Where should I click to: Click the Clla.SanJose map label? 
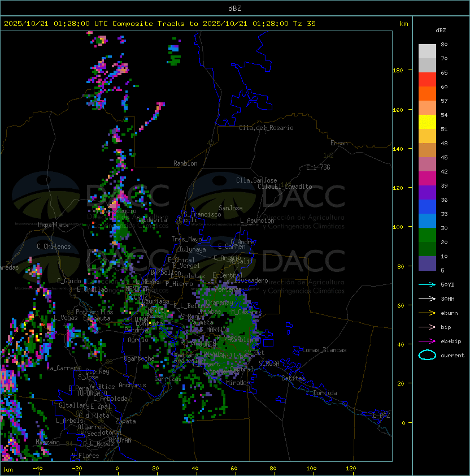[256, 180]
